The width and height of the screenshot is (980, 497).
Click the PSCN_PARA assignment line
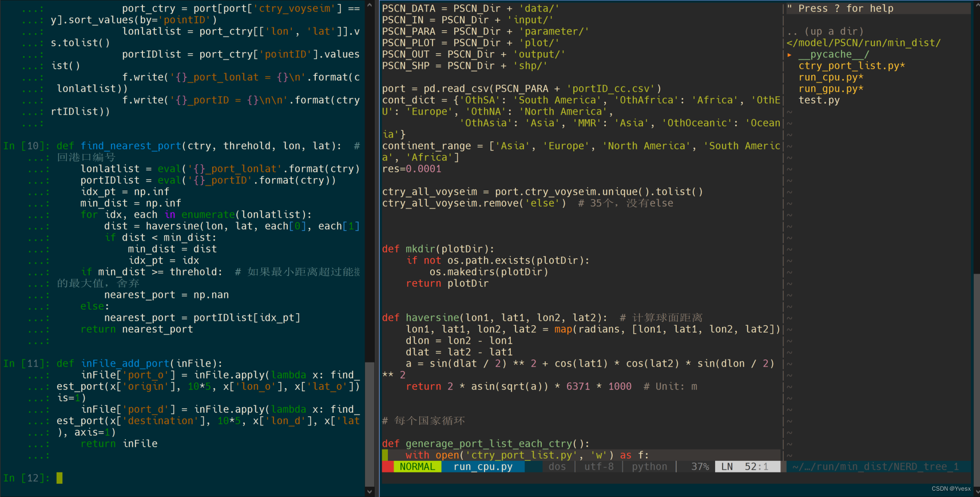point(486,31)
